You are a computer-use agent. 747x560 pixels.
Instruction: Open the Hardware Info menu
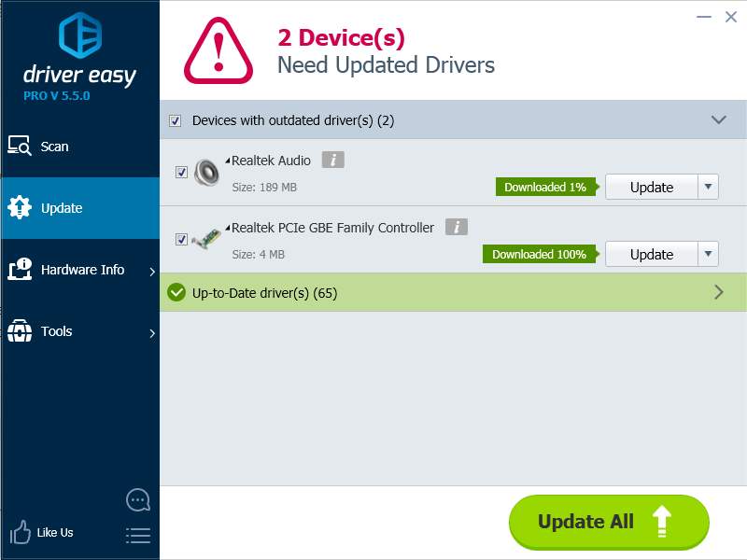pos(80,270)
